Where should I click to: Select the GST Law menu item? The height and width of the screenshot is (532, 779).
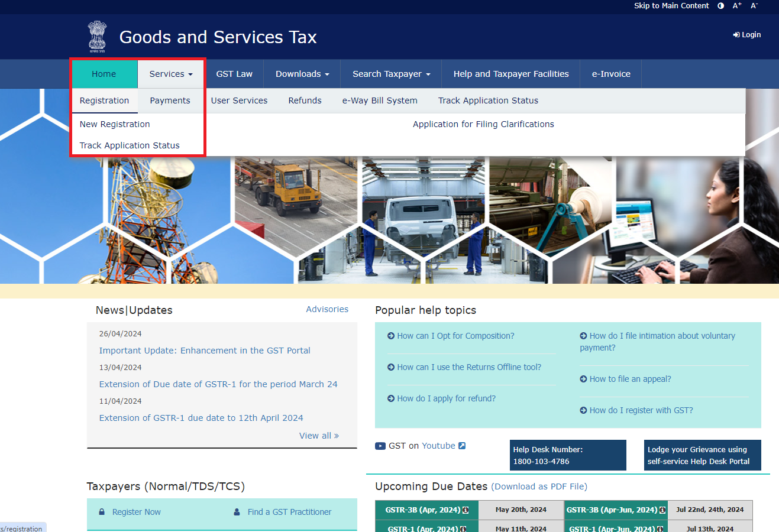234,73
